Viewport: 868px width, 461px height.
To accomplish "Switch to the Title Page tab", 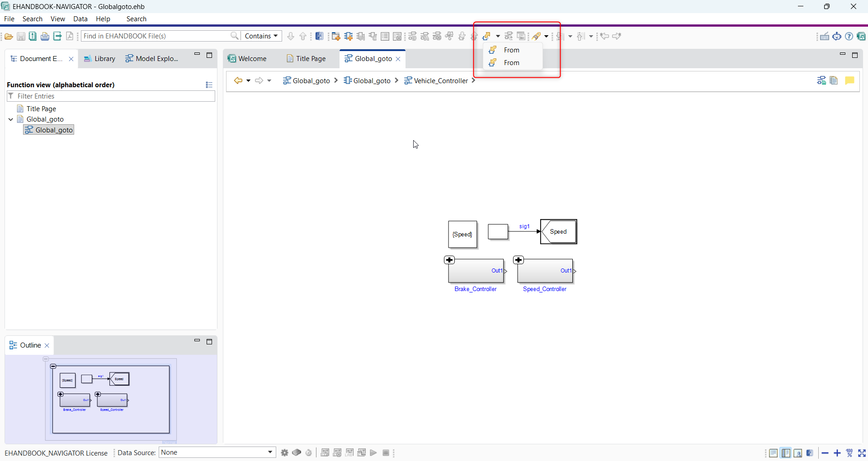I will tap(307, 59).
